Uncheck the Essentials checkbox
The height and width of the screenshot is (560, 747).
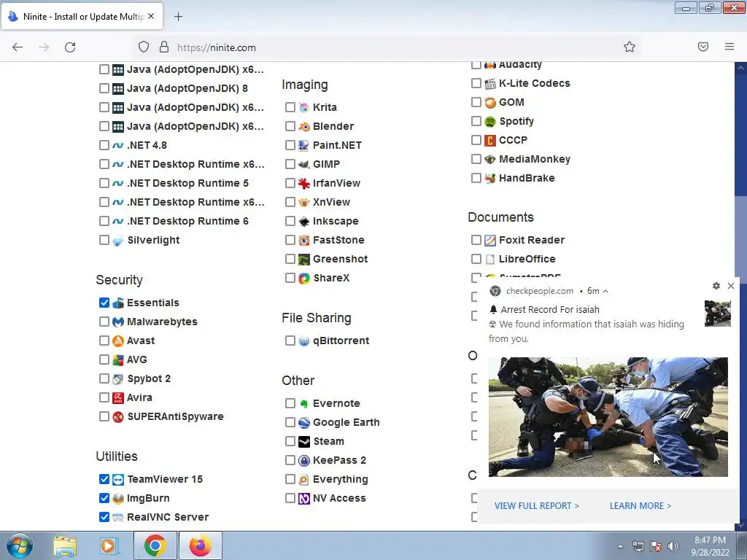click(x=104, y=303)
